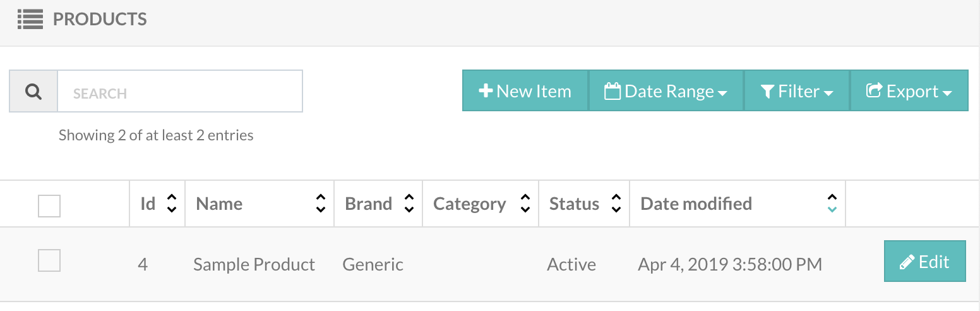
Task: Create a product with New Item button
Action: pyautogui.click(x=525, y=91)
